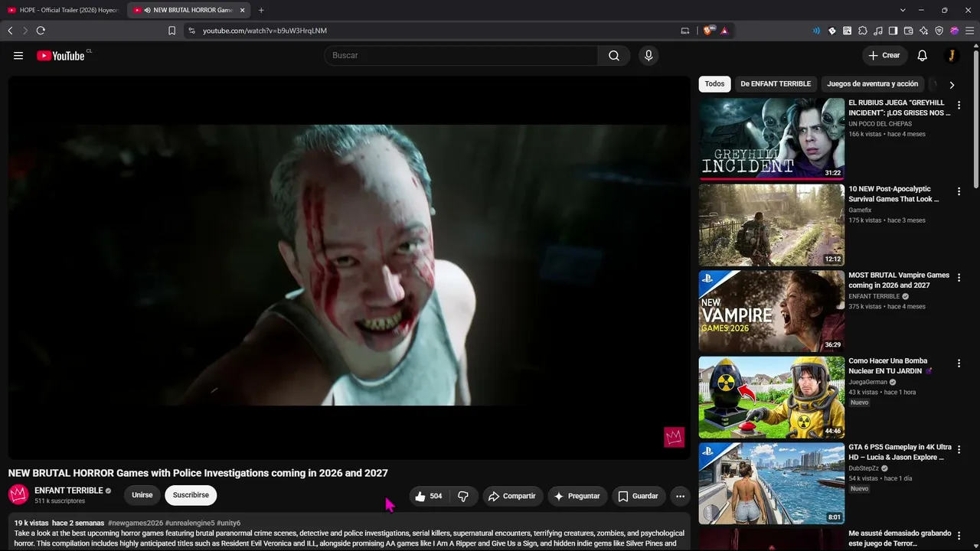
Task: Open the Brave Rewards triangle icon
Action: (x=724, y=31)
